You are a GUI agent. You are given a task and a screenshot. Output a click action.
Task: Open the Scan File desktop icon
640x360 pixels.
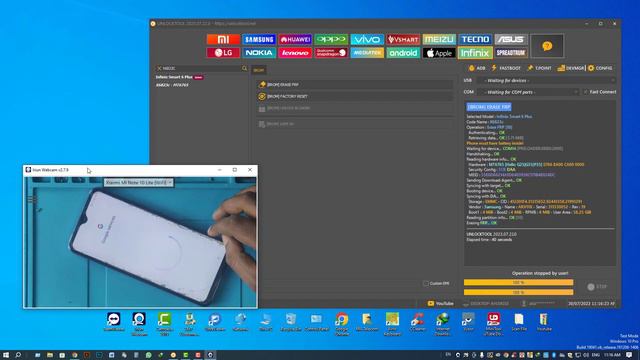(519, 322)
